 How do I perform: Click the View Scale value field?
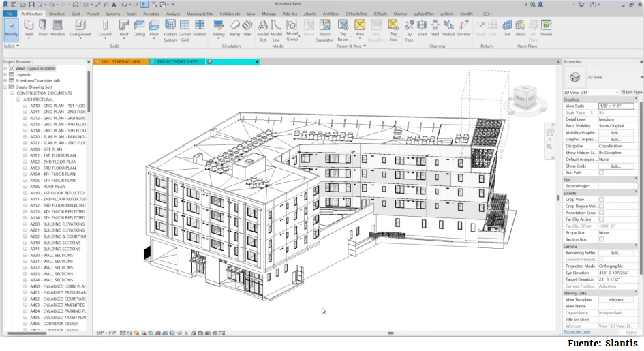tap(615, 106)
